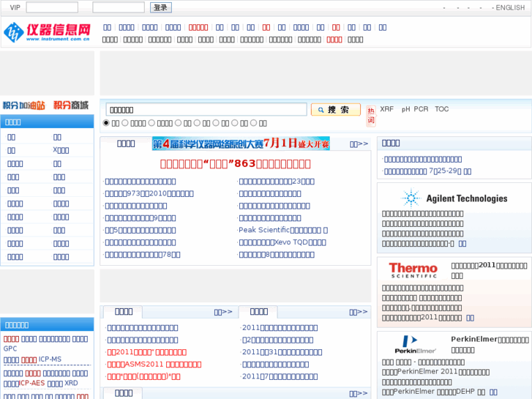532x399 pixels.
Task: Click the magnifier 搜索 search button
Action: [336, 110]
